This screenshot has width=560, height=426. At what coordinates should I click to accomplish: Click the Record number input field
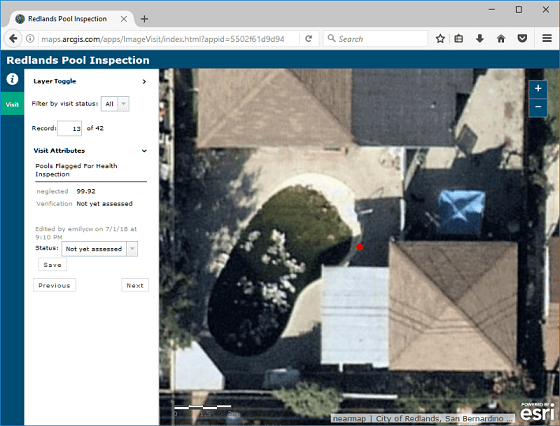pos(70,129)
